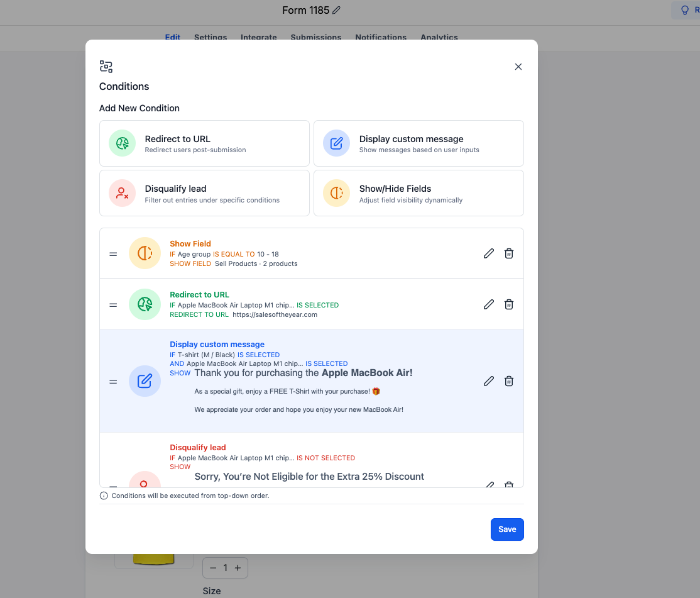Grab the drag handle of Redirect to URL condition
700x598 pixels.
pyautogui.click(x=113, y=304)
